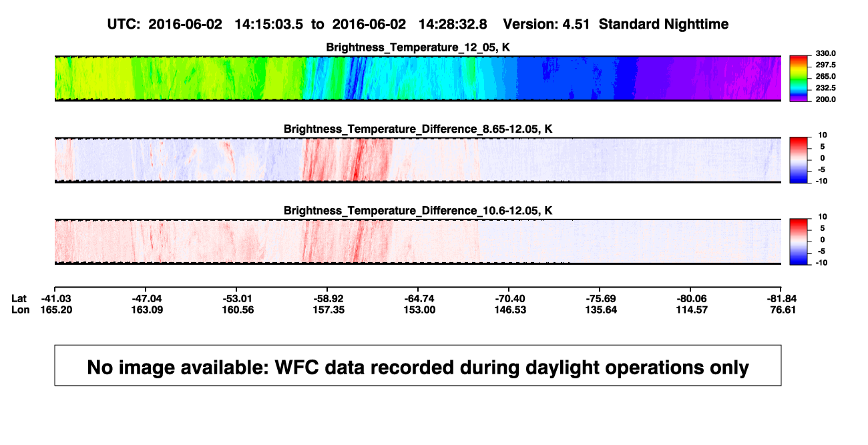Click the 'No image available' WFC message box
This screenshot has width=868, height=445.
[x=418, y=365]
